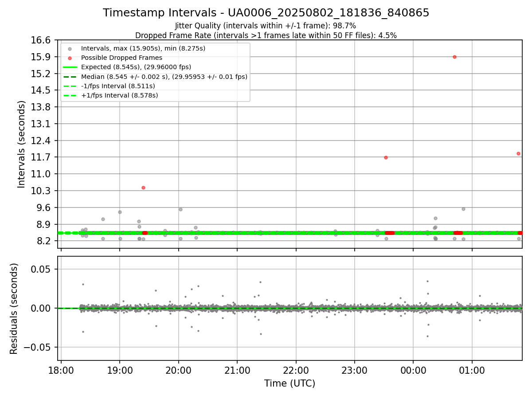This screenshot has height=399, width=532.
Task: Click legend entry '+1/fps Interval (8.578s)'
Action: click(119, 95)
